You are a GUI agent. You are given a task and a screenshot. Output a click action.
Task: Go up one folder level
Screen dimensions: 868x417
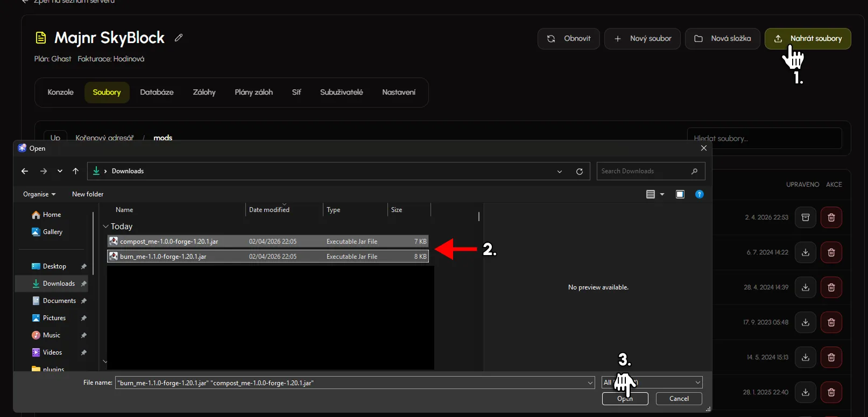[75, 171]
